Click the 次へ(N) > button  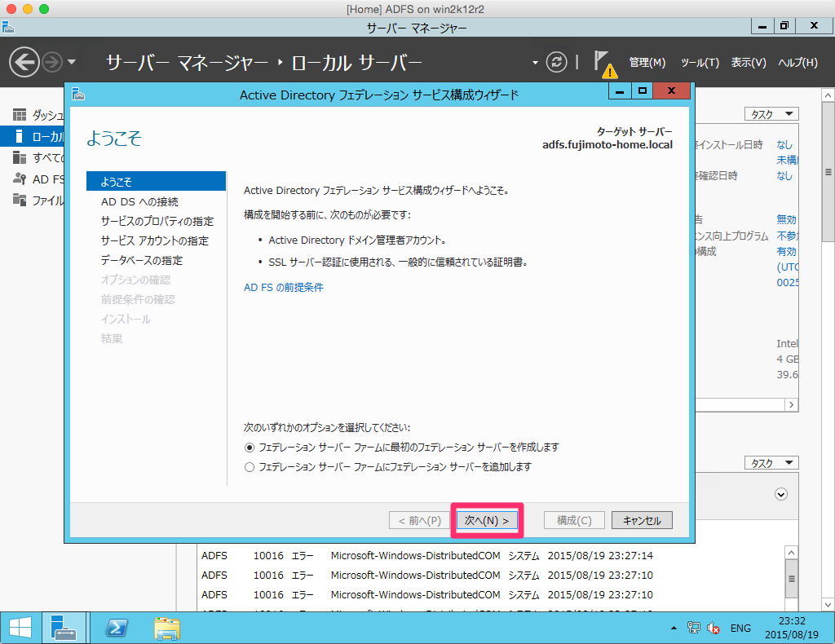click(487, 520)
